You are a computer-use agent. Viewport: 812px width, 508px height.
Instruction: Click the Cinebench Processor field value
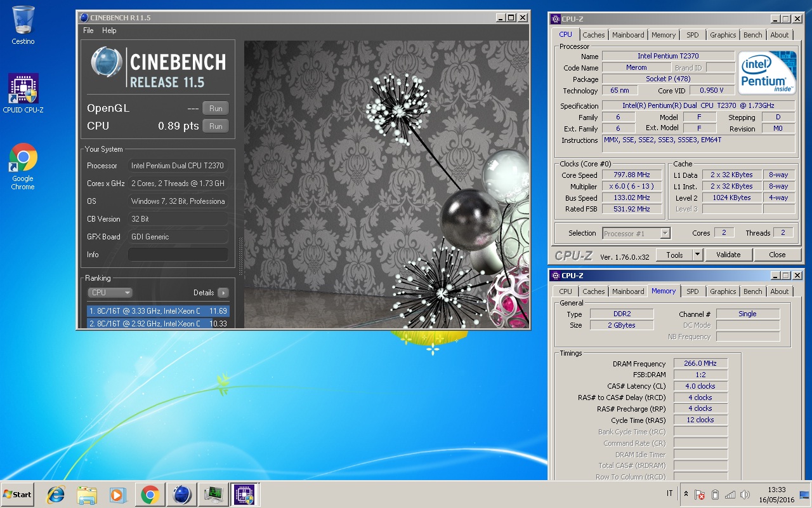point(178,166)
